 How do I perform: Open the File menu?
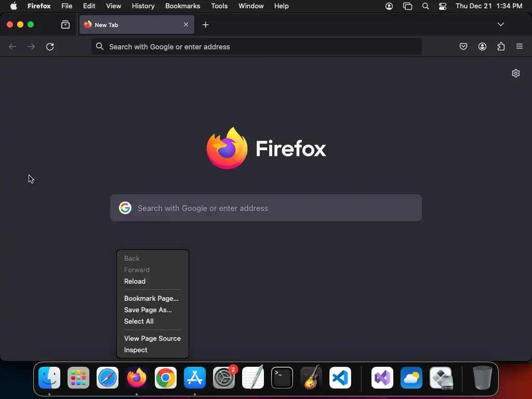pos(66,6)
